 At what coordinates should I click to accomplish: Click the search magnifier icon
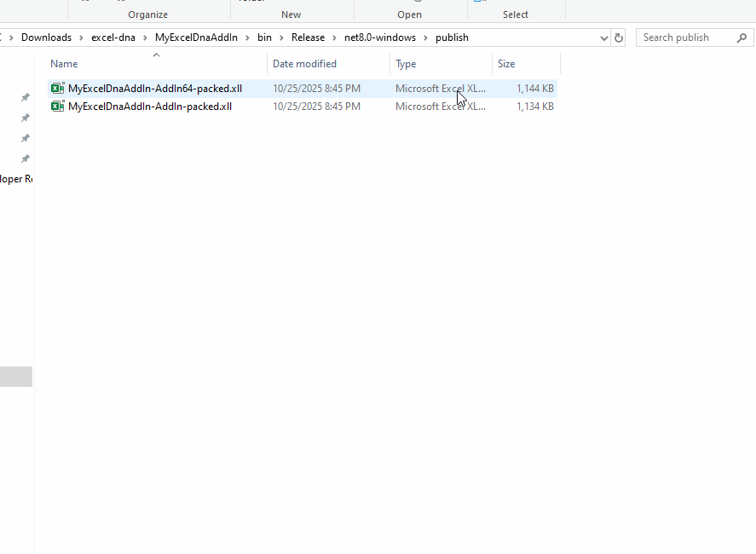click(x=741, y=38)
